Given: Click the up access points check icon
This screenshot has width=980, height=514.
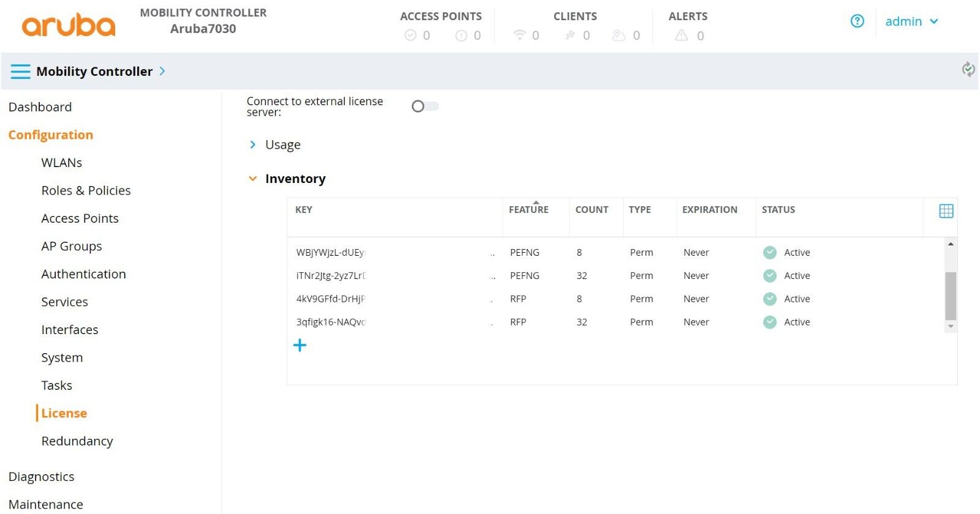Looking at the screenshot, I should tap(410, 35).
